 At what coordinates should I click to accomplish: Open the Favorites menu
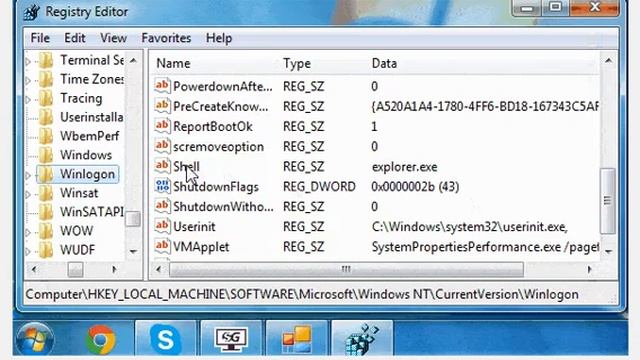[x=166, y=38]
